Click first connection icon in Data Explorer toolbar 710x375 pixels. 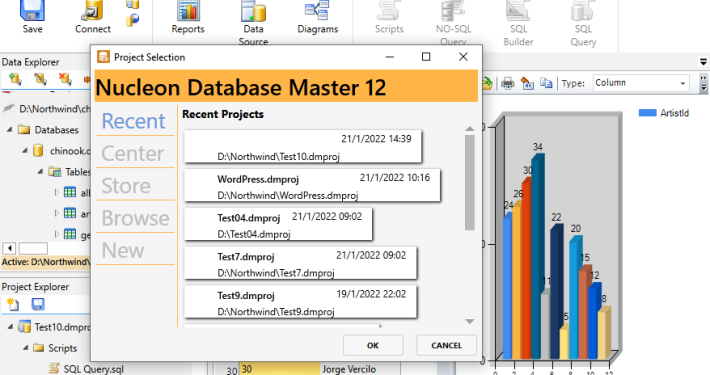point(15,79)
